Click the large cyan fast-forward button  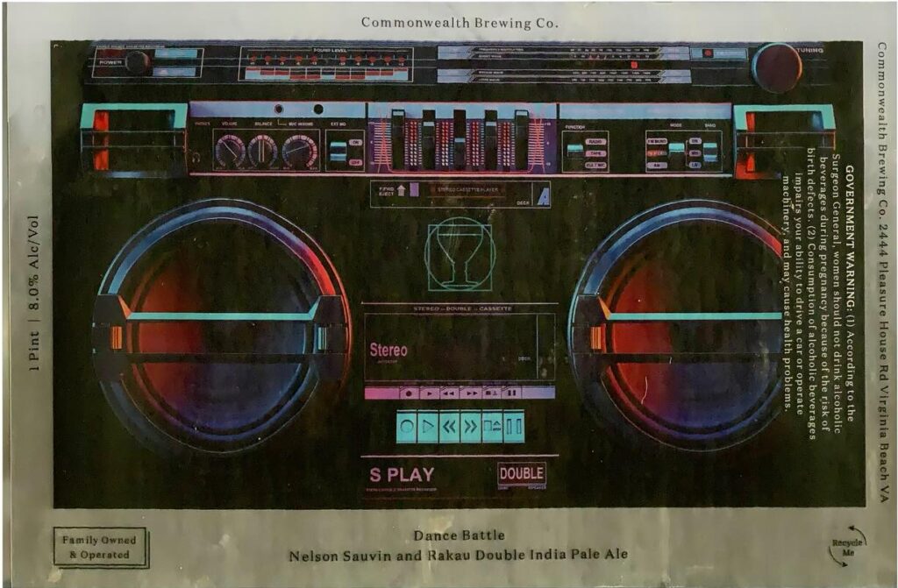click(x=471, y=427)
